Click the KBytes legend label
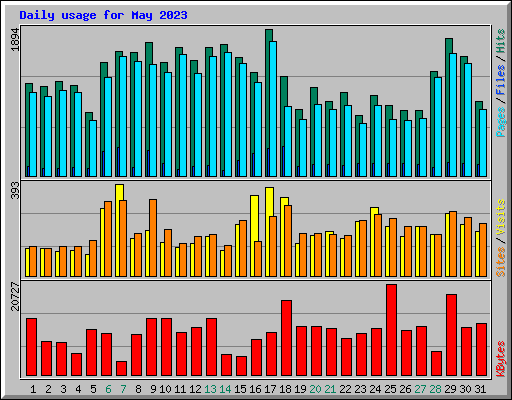This screenshot has height=400, width=512. [501, 359]
